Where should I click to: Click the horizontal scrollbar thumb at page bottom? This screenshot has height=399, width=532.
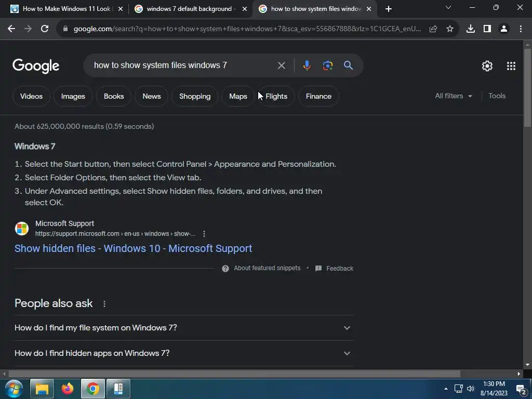234,374
